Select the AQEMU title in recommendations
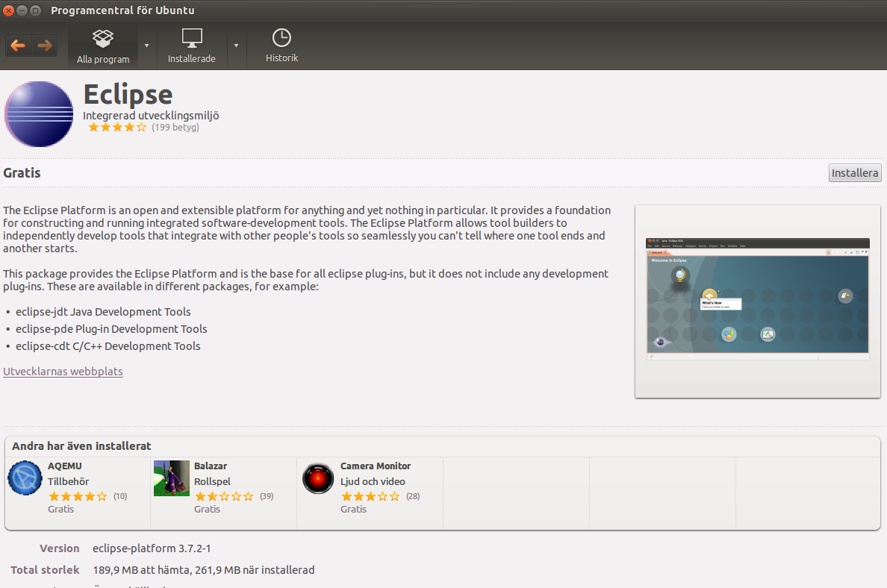This screenshot has width=887, height=588. 64,466
